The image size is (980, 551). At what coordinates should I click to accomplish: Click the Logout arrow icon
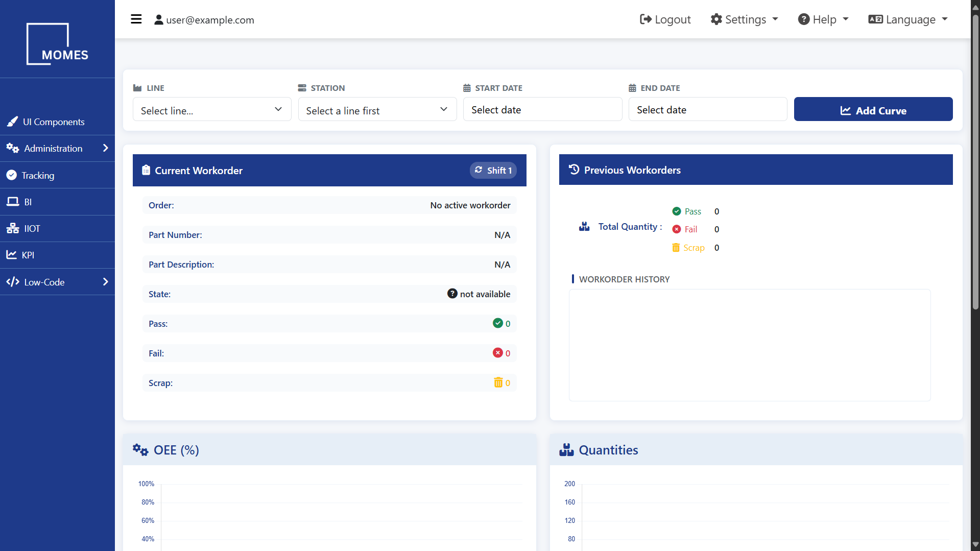coord(646,19)
